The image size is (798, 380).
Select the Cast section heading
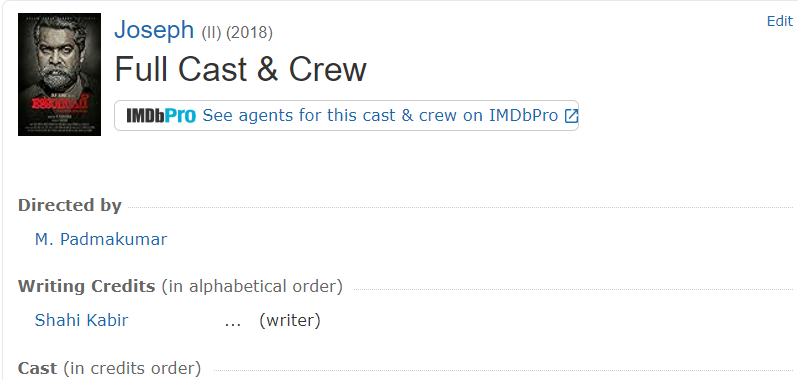coord(38,368)
